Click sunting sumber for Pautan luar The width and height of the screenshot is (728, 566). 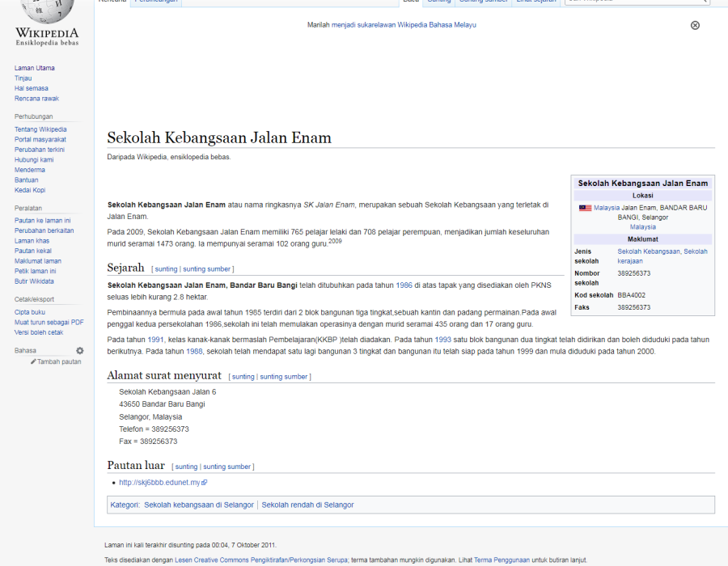coord(227,467)
